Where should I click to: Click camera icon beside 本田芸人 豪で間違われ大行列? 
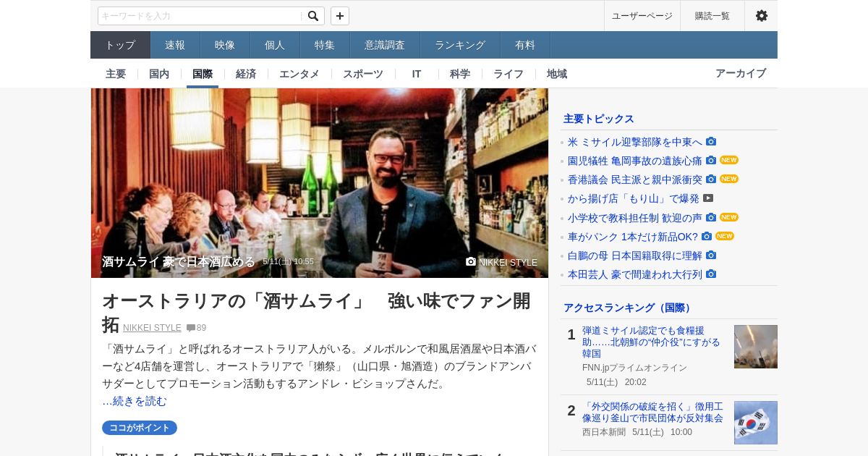click(x=711, y=274)
